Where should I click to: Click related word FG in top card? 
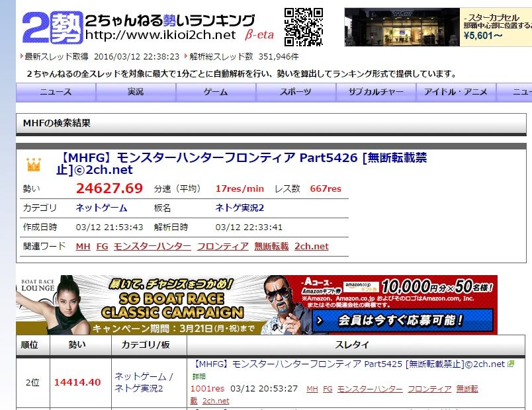pos(102,246)
